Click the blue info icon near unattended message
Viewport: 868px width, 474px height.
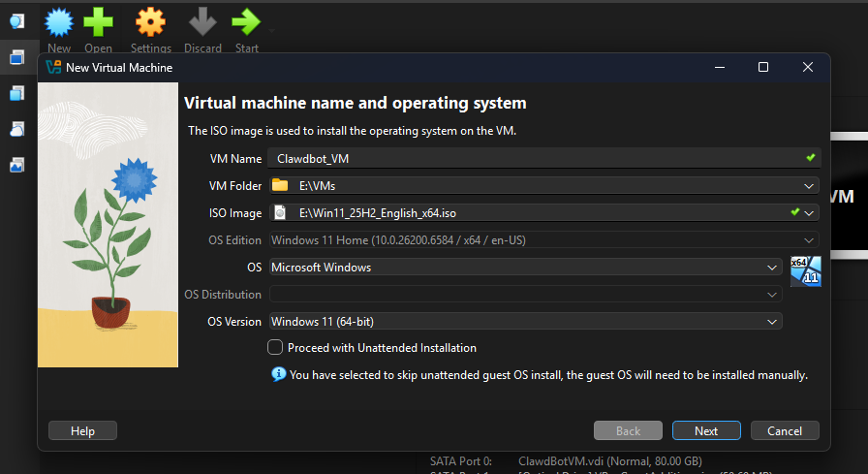(x=278, y=374)
